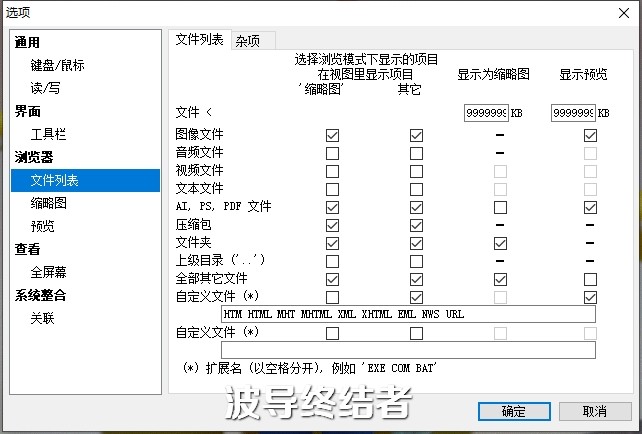Select 读/写 in the left tree
Image resolution: width=642 pixels, height=434 pixels.
[45, 88]
